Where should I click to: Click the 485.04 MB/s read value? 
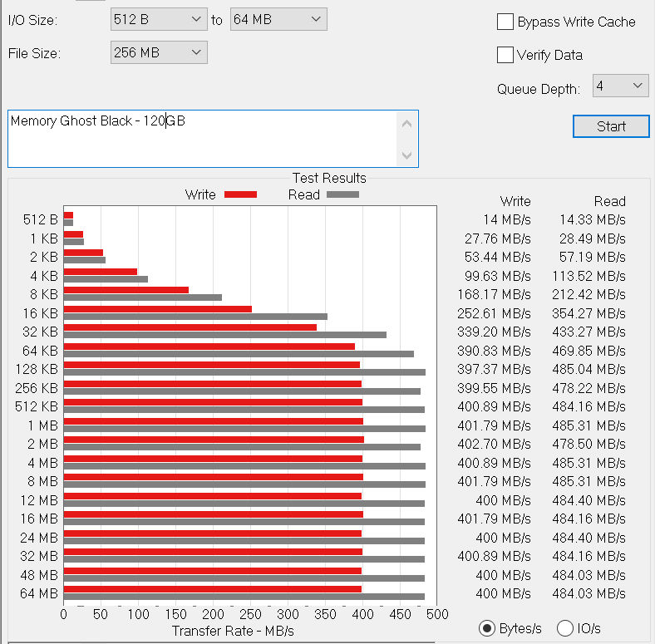tap(589, 369)
